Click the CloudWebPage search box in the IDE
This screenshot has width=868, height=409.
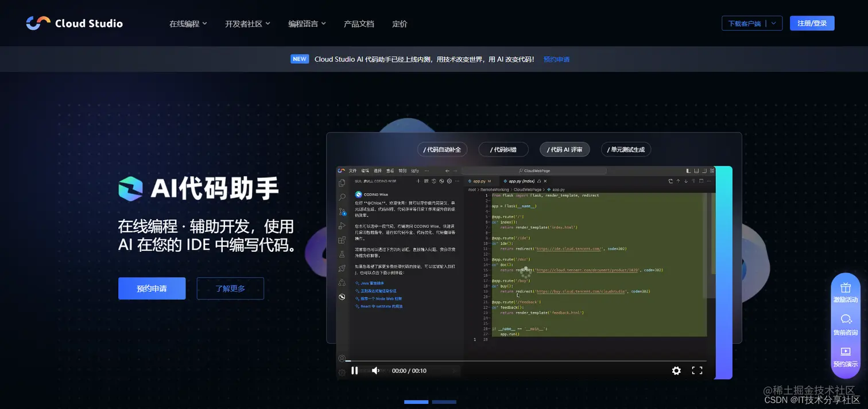coord(534,170)
